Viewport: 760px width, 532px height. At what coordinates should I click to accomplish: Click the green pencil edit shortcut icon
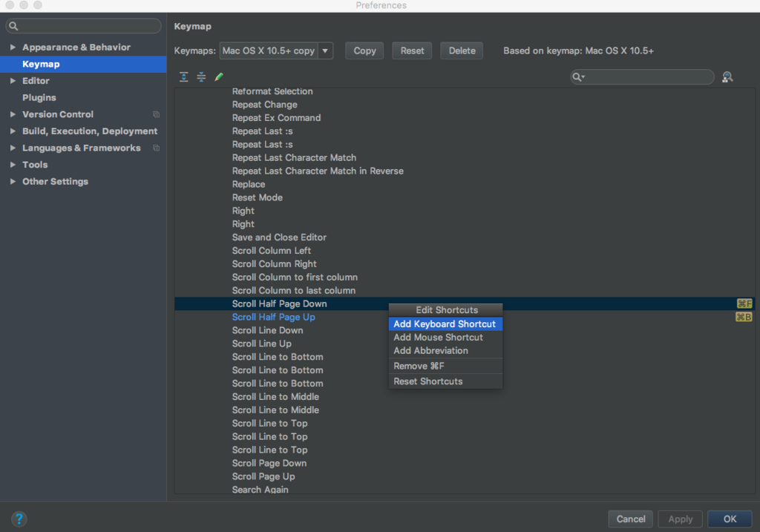coord(219,77)
